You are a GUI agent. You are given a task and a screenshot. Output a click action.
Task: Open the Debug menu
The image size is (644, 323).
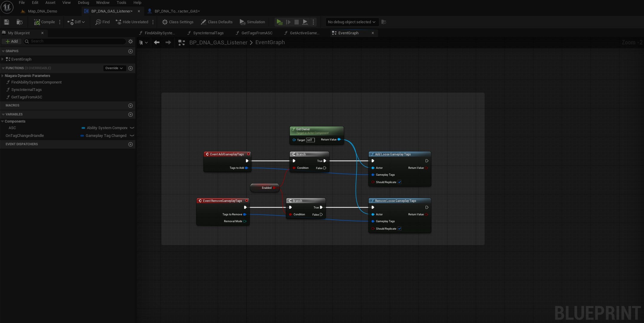[83, 2]
